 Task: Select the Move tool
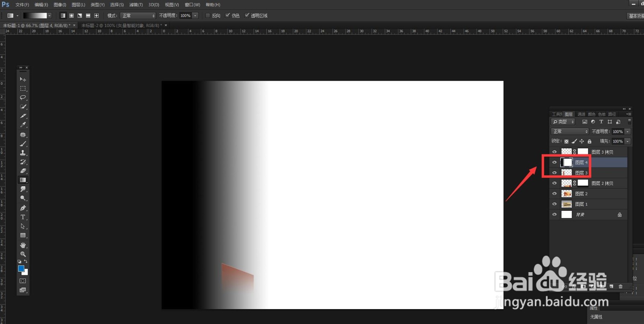pos(23,79)
